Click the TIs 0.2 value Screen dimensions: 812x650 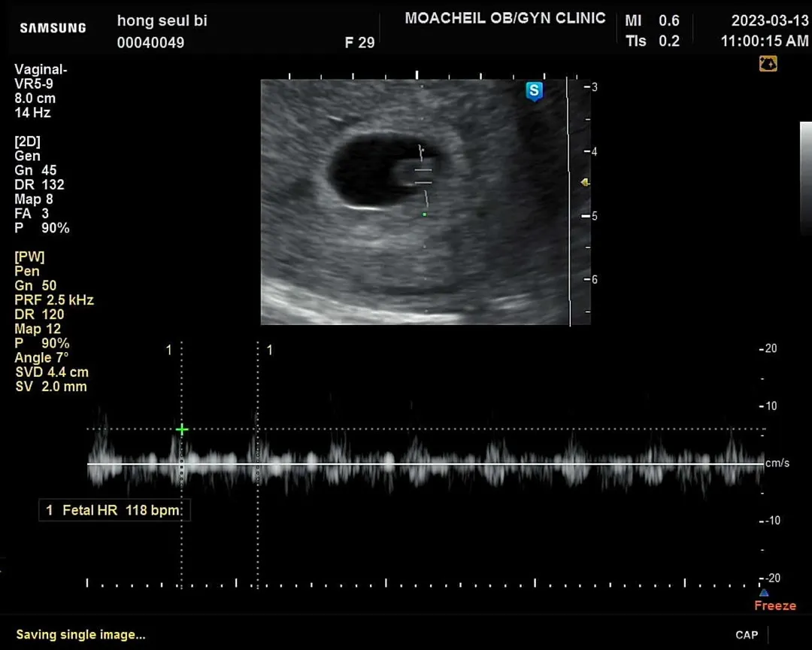pyautogui.click(x=652, y=41)
